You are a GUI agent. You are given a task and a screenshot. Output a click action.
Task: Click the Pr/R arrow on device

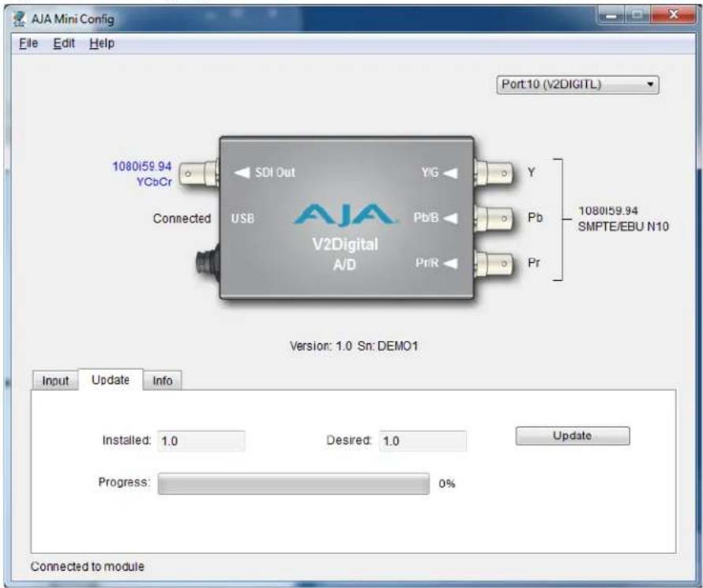pyautogui.click(x=450, y=264)
